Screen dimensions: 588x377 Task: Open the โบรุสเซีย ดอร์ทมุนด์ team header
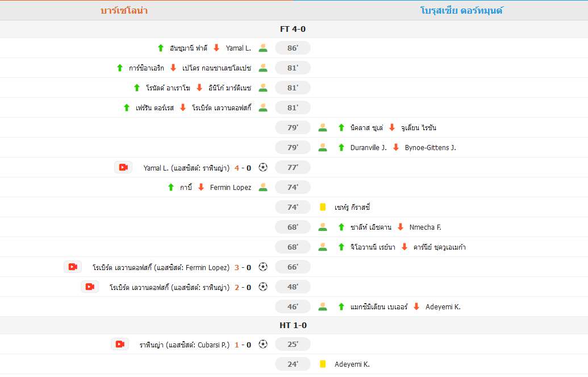(462, 10)
